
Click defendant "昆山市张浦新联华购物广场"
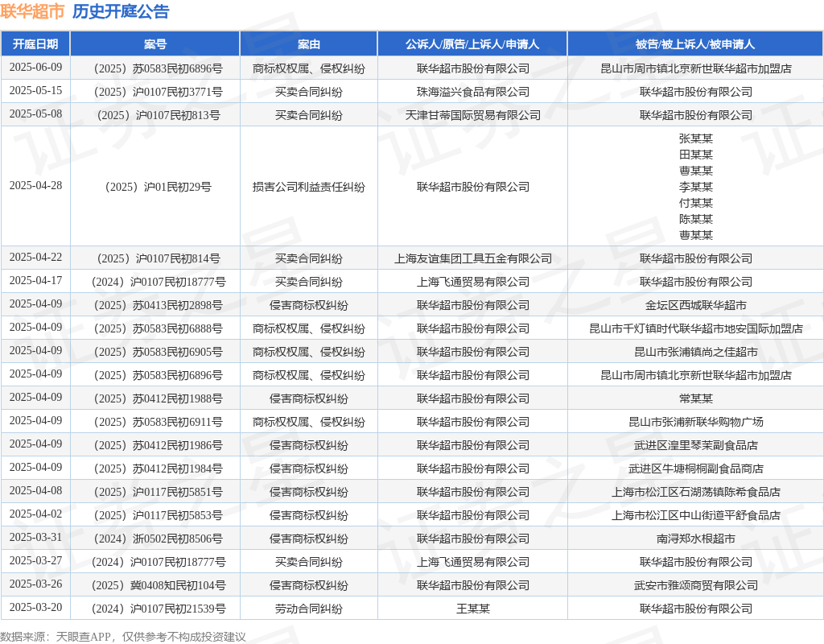click(696, 422)
